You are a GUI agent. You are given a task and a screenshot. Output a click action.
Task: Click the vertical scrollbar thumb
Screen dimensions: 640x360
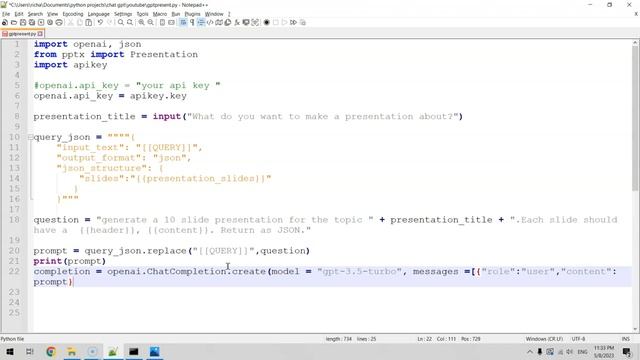coord(635,118)
